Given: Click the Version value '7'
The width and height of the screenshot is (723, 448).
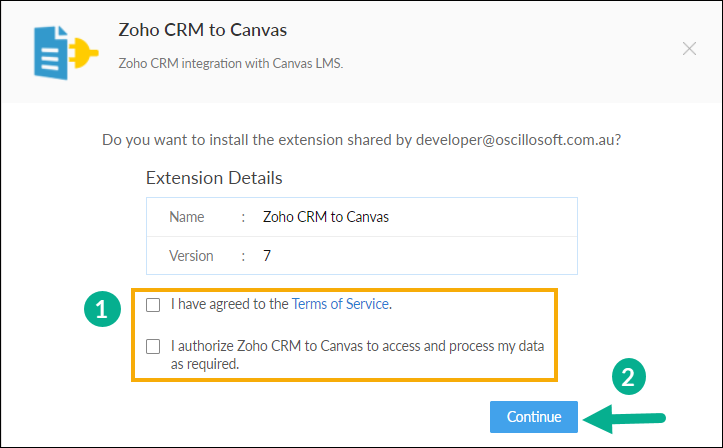Looking at the screenshot, I should [267, 255].
